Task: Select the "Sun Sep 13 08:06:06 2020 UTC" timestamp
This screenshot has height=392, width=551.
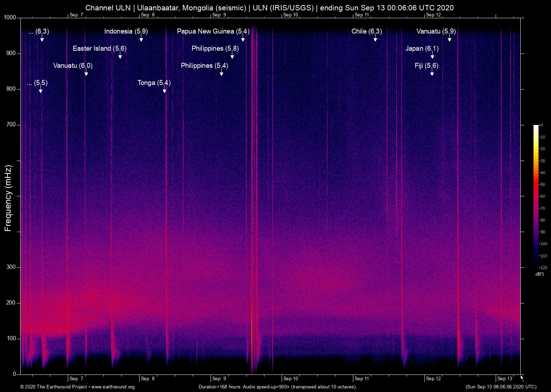Action: pyautogui.click(x=501, y=387)
